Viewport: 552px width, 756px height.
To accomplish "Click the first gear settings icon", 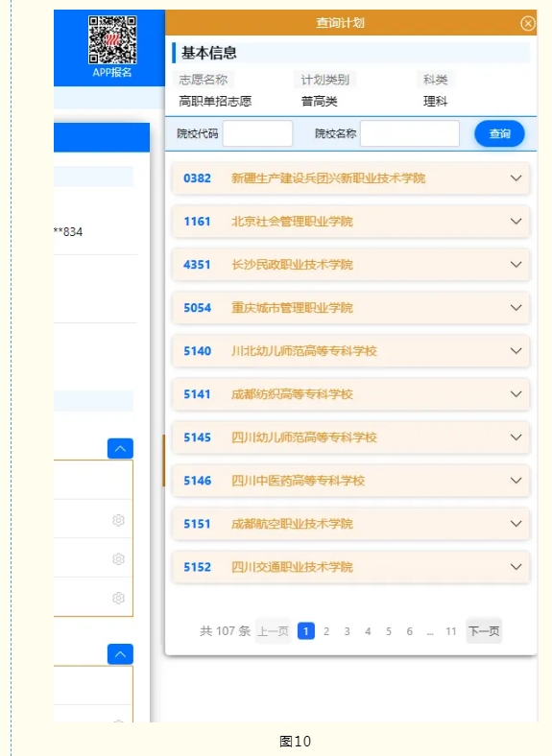I will pyautogui.click(x=118, y=520).
